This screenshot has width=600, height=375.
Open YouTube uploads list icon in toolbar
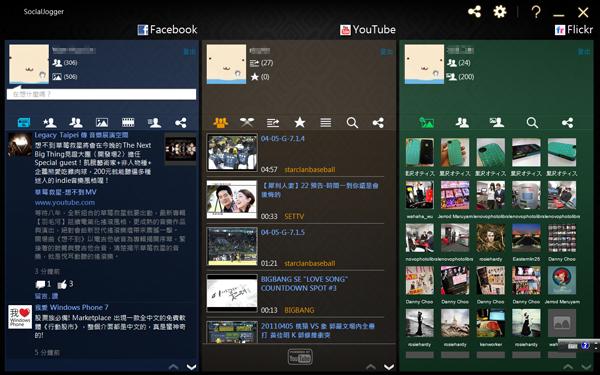point(273,123)
